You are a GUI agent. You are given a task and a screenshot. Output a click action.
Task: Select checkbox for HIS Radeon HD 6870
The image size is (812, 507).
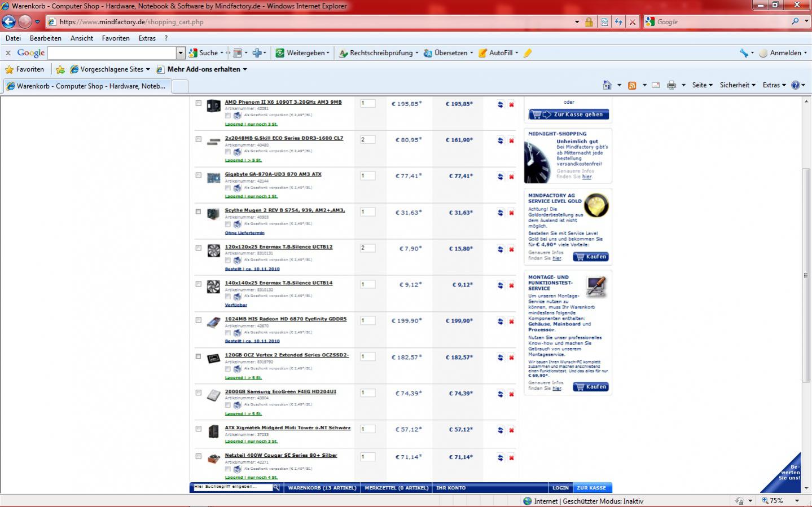click(x=198, y=320)
